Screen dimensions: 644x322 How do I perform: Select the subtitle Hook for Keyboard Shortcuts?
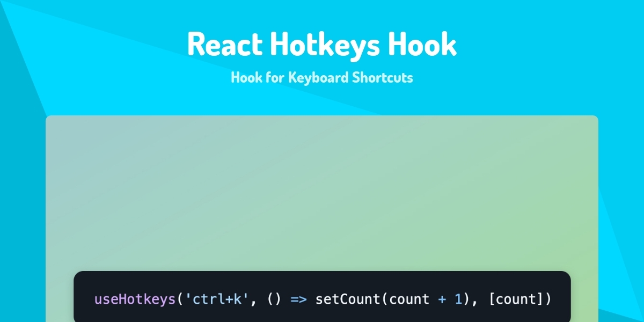(x=322, y=77)
